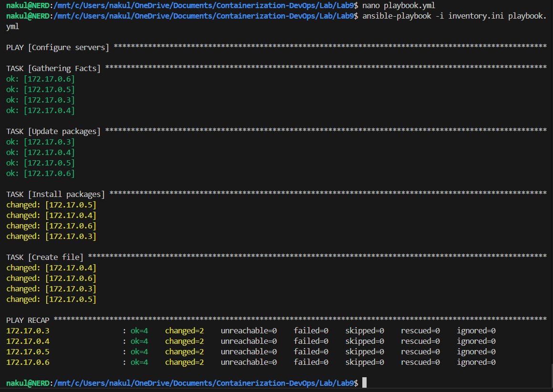Click 'rescued=0' in the 172.17.0.3 recap row
Image resolution: width=553 pixels, height=392 pixels.
420,331
